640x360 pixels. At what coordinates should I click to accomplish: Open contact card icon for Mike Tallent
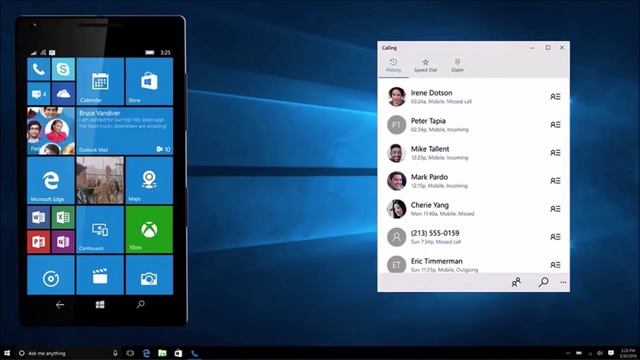point(555,153)
